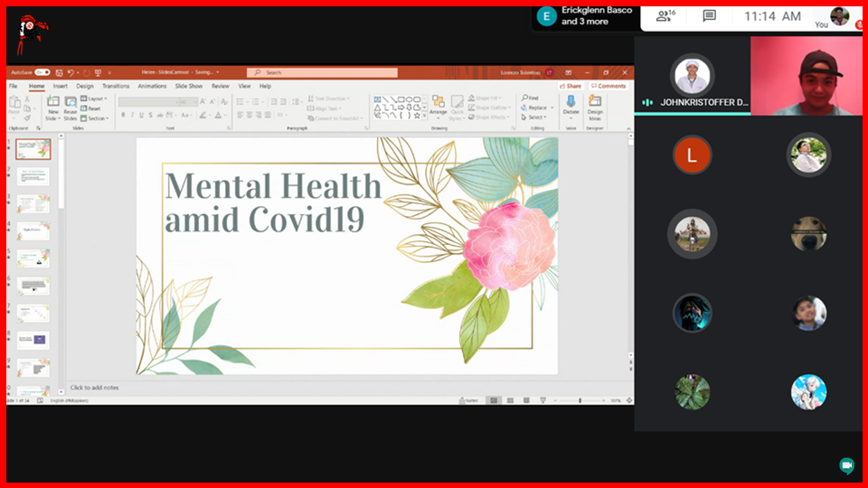Click the zoom slider in status bar
The height and width of the screenshot is (488, 868).
pos(579,400)
